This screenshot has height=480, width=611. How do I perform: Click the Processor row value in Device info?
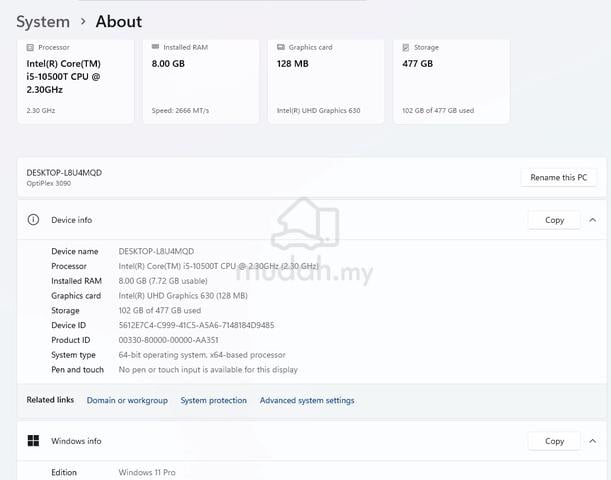pyautogui.click(x=219, y=266)
